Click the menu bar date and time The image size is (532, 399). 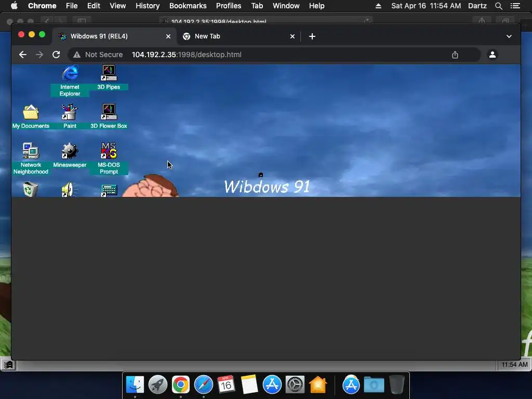(426, 6)
